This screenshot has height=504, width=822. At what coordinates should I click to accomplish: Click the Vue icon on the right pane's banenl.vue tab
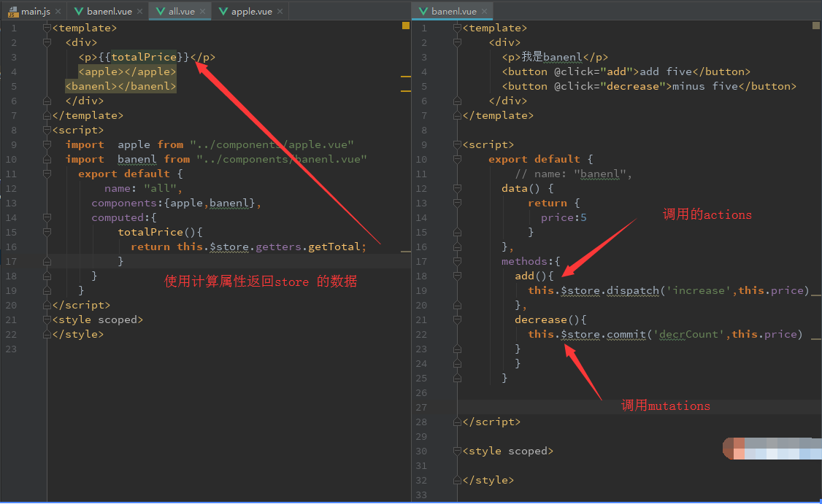[423, 12]
